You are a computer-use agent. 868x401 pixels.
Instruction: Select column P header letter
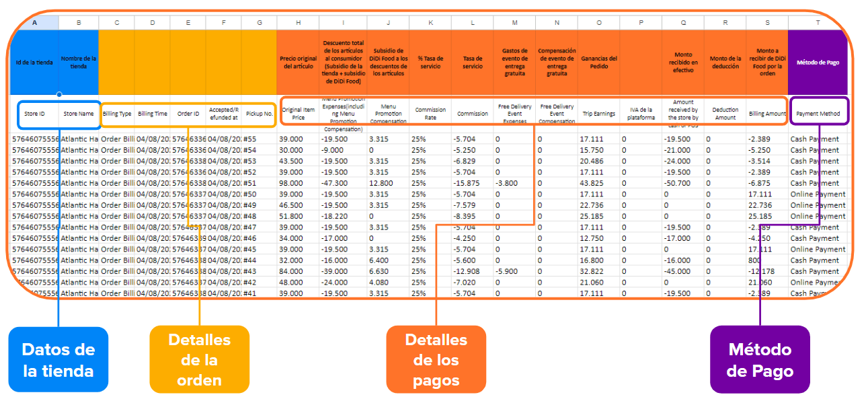(641, 23)
